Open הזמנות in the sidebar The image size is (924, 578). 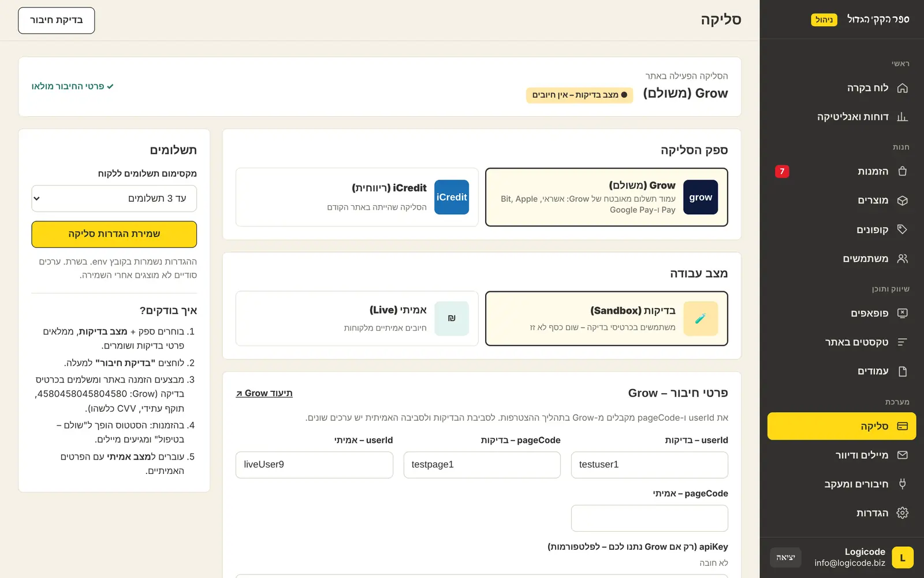point(841,172)
